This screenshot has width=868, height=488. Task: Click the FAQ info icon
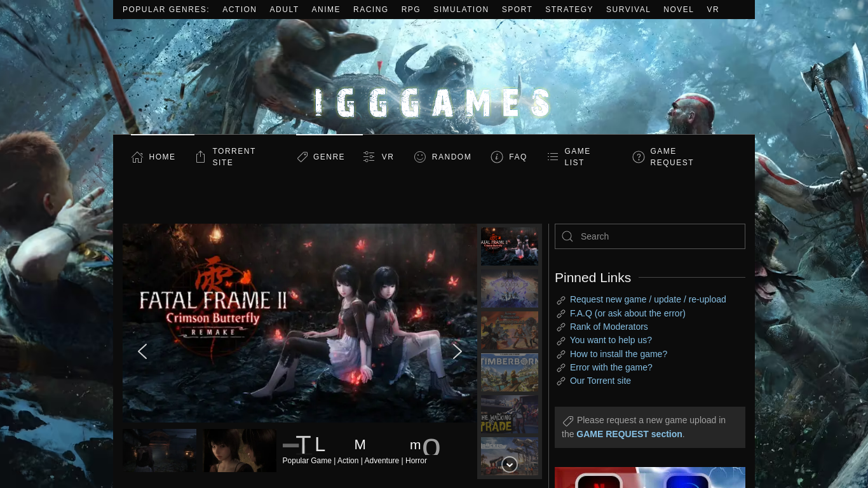tap(497, 157)
